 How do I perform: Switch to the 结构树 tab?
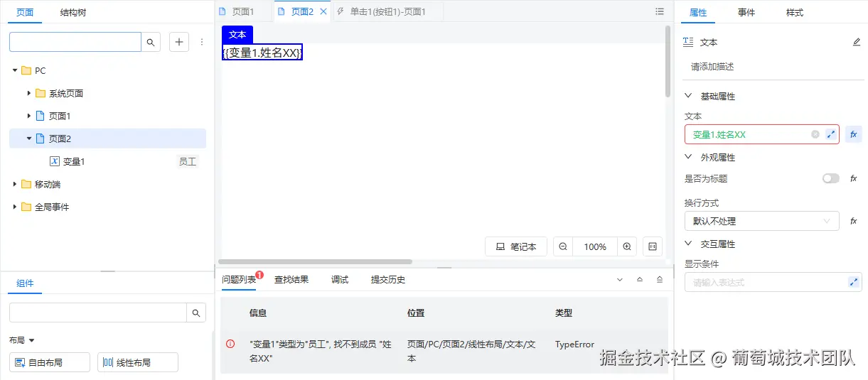click(73, 12)
